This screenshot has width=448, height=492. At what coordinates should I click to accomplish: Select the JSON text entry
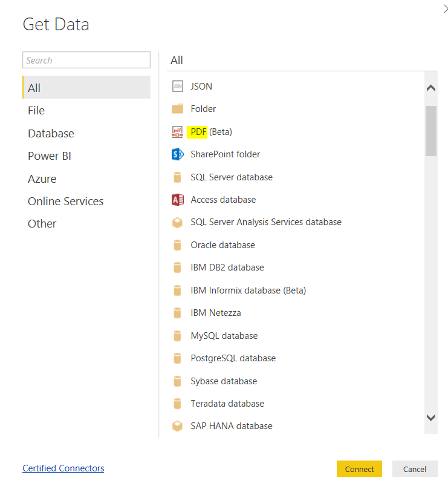pos(201,87)
